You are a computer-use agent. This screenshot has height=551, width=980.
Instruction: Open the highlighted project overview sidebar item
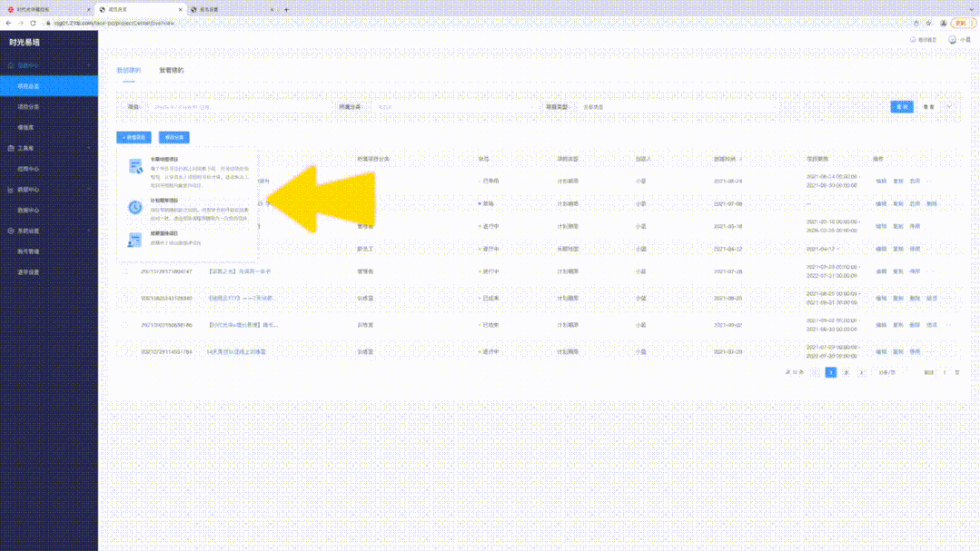click(x=49, y=86)
